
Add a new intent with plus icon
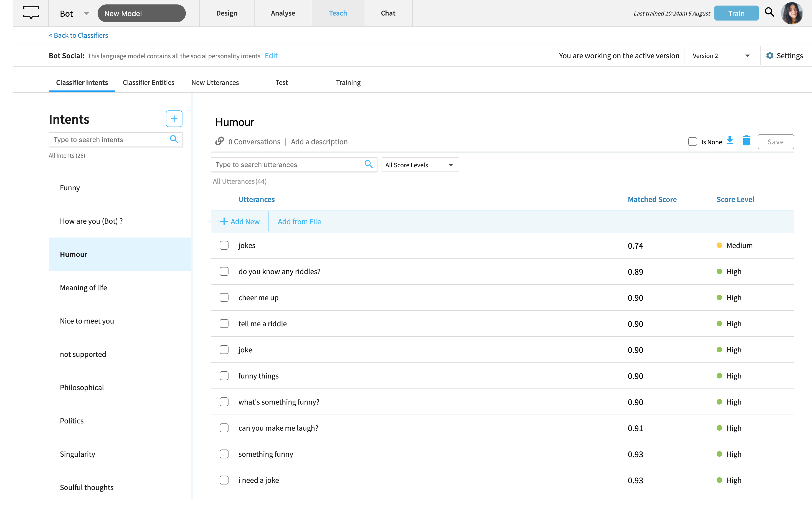coord(174,119)
